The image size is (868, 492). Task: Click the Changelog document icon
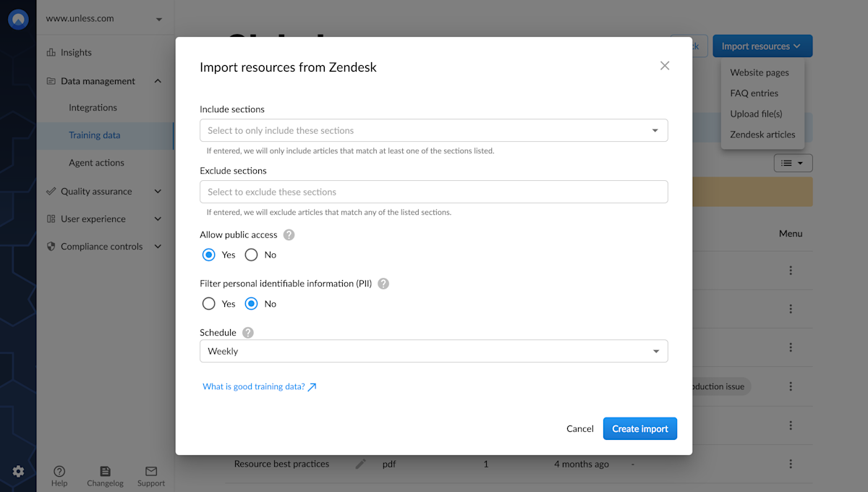tap(105, 470)
